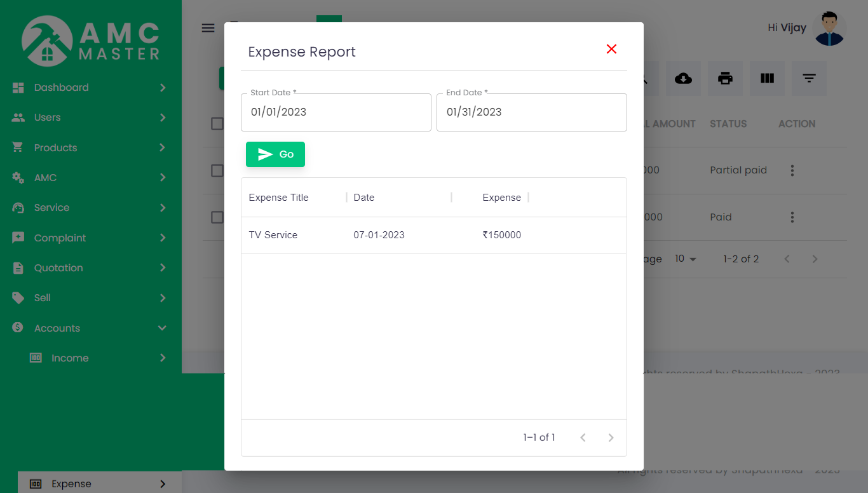Click the filter list icon
The width and height of the screenshot is (868, 493).
[809, 79]
